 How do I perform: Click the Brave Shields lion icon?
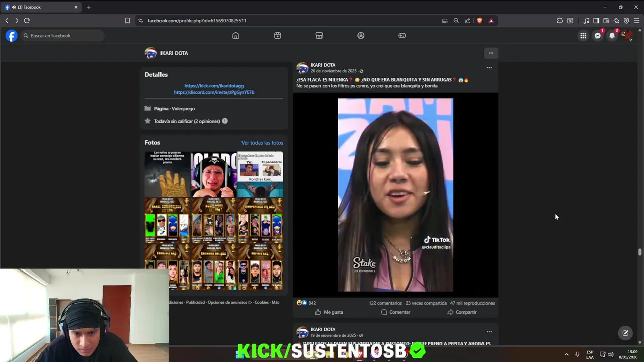(x=479, y=21)
